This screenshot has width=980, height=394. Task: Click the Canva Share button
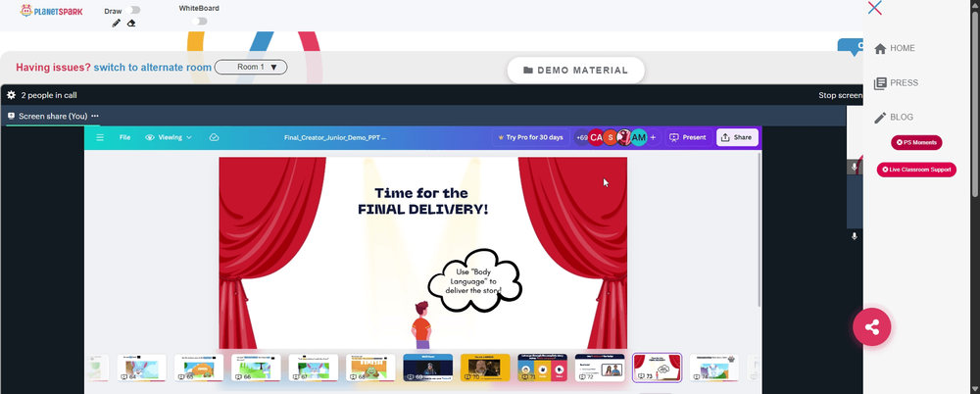point(737,137)
